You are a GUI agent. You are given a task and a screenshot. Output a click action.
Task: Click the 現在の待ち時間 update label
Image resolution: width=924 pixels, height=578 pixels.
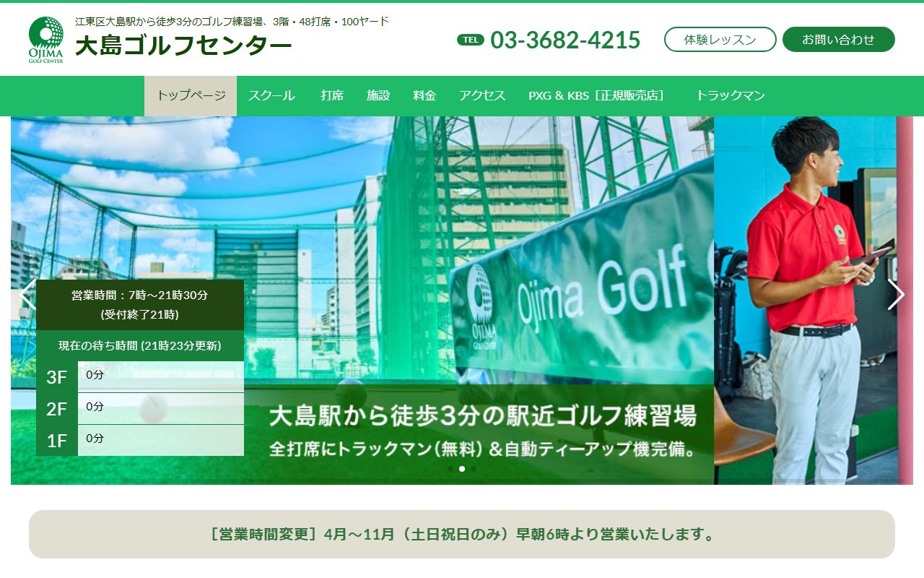pyautogui.click(x=140, y=346)
